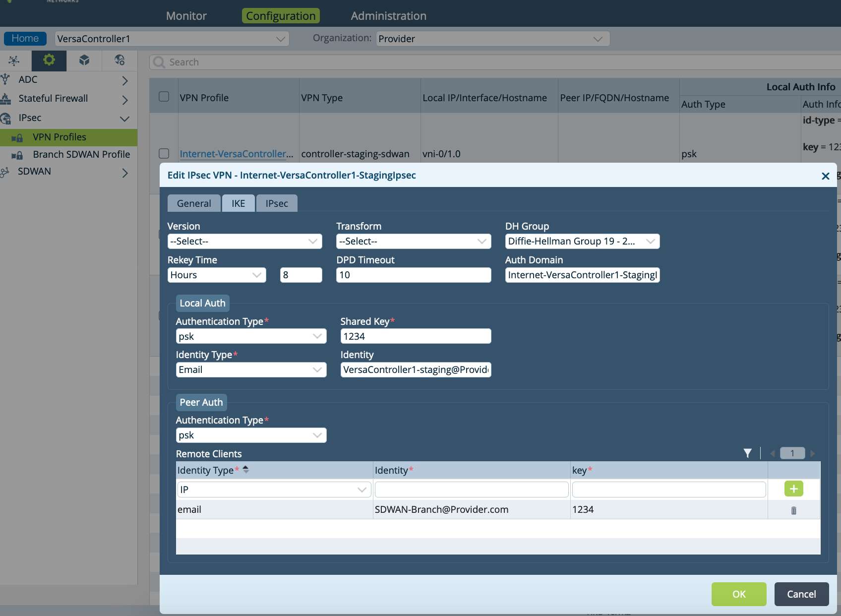Open the Organization Provider dropdown
The width and height of the screenshot is (841, 616).
click(493, 39)
